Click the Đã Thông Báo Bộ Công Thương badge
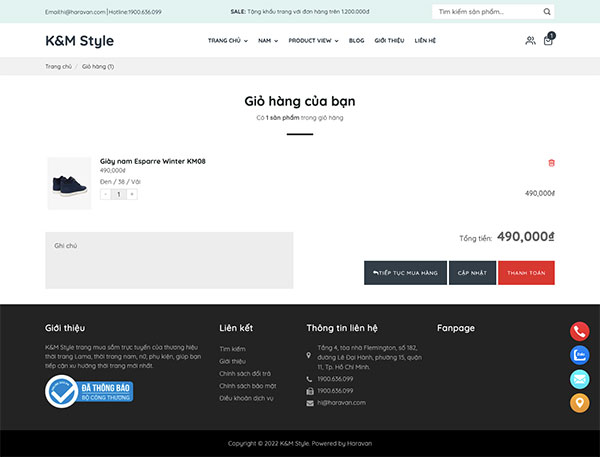Viewport: 600px width, 457px height. [x=89, y=391]
